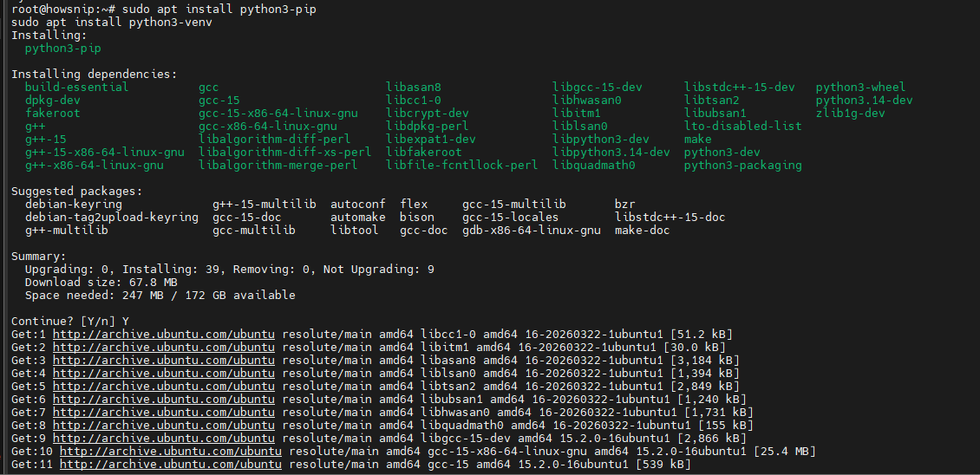Open the archive.ubuntu.com link on Get:1 line
The width and height of the screenshot is (980, 475).
[164, 335]
